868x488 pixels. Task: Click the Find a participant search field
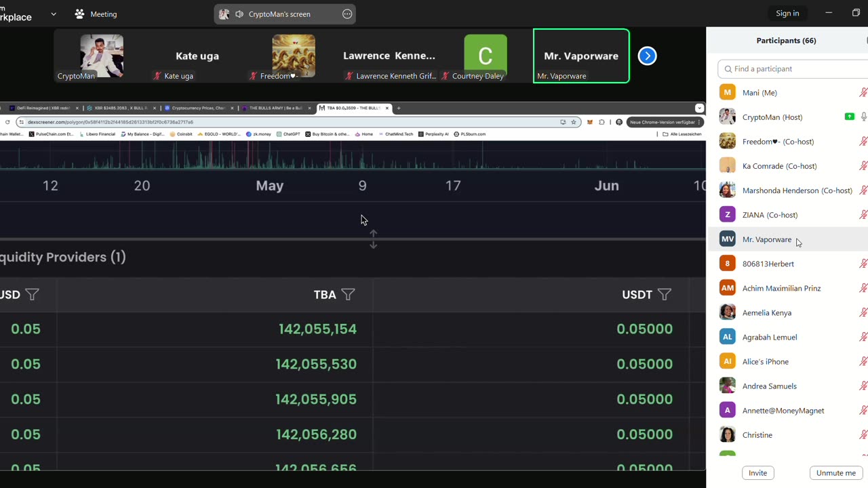point(793,68)
